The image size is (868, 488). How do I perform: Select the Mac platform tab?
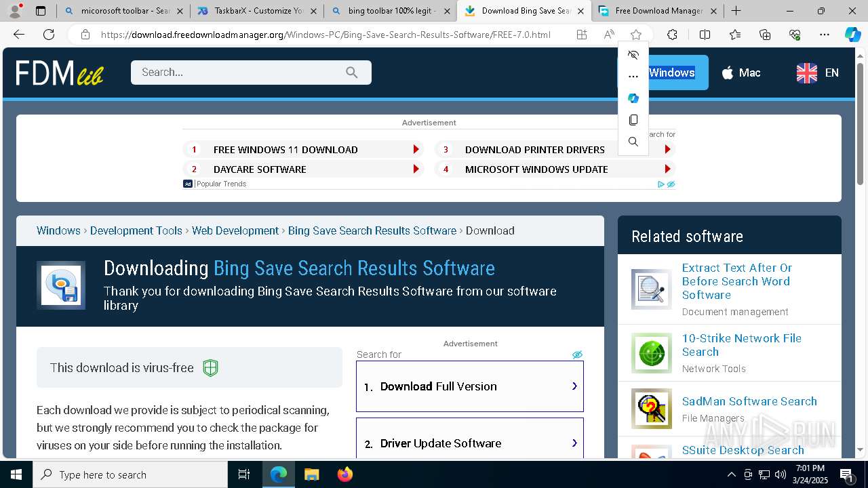[x=741, y=73]
